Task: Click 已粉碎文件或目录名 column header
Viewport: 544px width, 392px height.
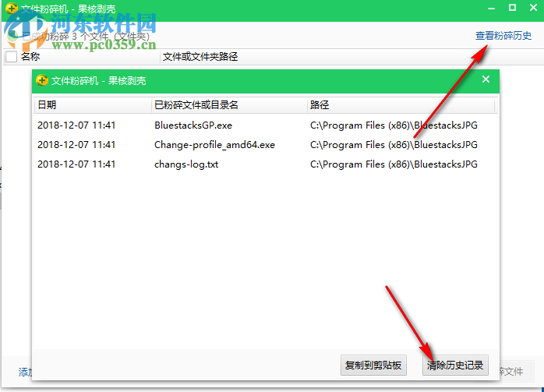Action: click(229, 104)
